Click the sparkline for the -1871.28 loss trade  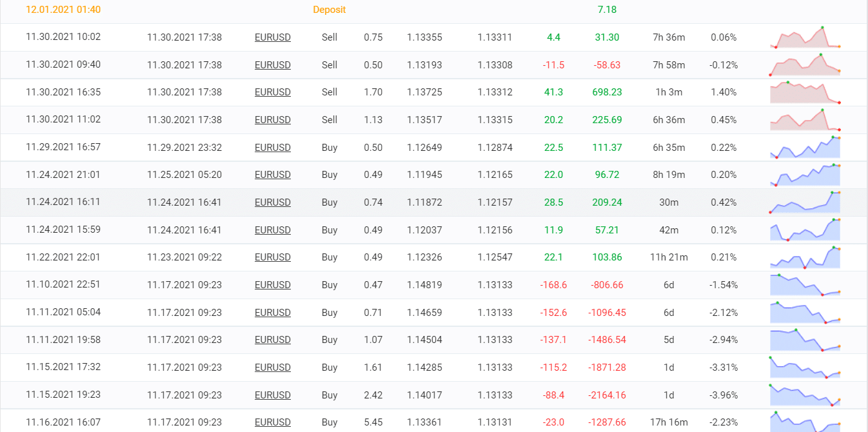click(x=805, y=368)
